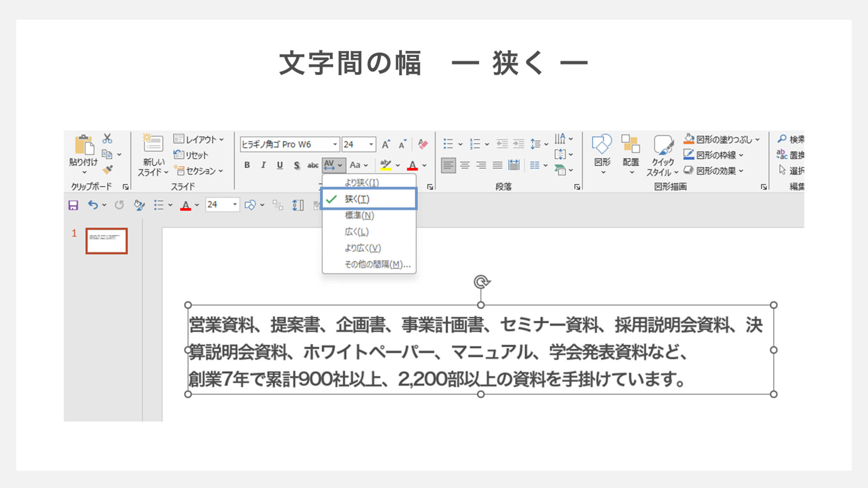This screenshot has width=868, height=488.
Task: Clear all formatting with eraser icon
Action: pos(422,144)
